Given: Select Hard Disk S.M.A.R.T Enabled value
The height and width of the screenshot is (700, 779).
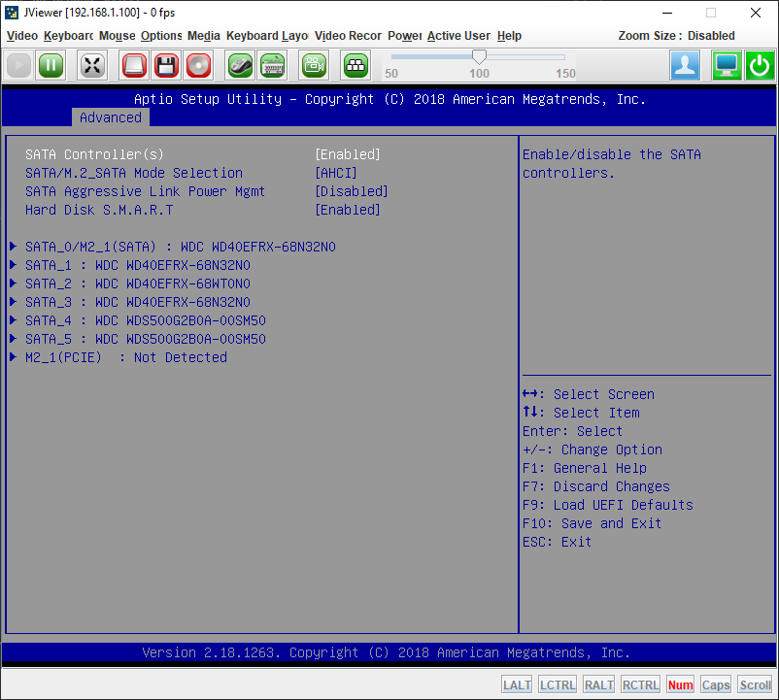Looking at the screenshot, I should click(348, 210).
